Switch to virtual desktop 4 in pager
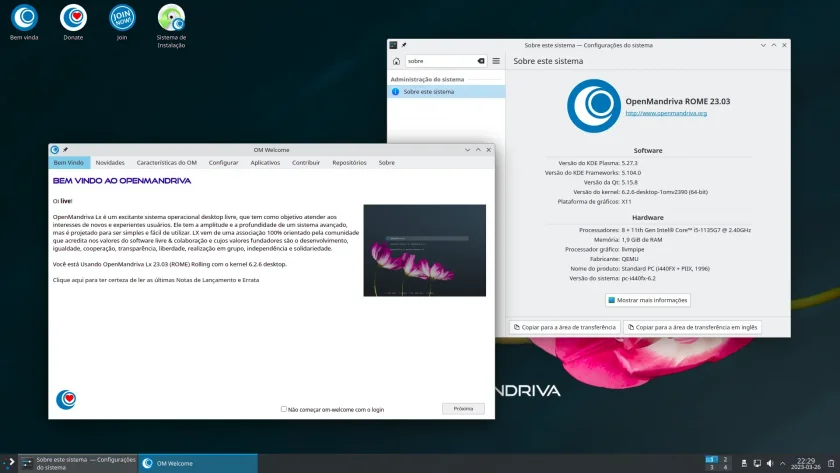The width and height of the screenshot is (840, 473). click(x=725, y=467)
